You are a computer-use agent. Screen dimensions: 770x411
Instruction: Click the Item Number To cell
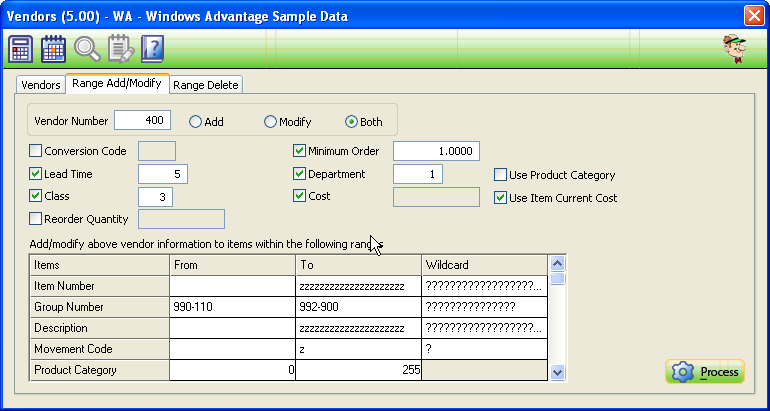(x=358, y=286)
